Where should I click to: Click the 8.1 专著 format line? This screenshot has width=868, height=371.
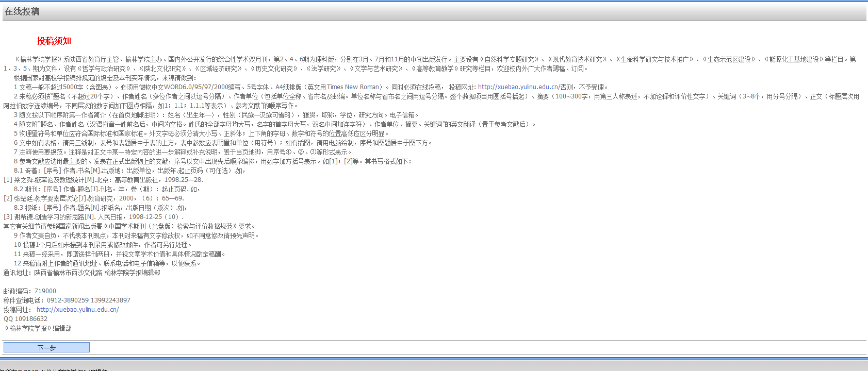coord(129,171)
